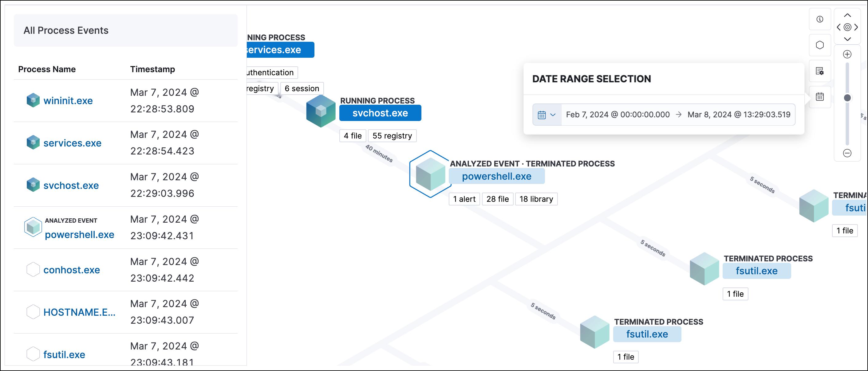Click the Feb 7, 2024 start date field
The height and width of the screenshot is (371, 868).
[617, 115]
